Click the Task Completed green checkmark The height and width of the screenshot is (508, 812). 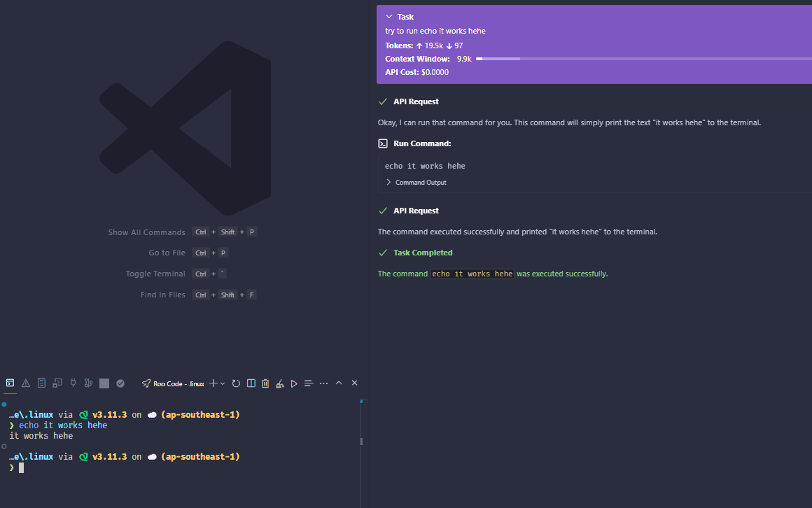click(x=383, y=253)
